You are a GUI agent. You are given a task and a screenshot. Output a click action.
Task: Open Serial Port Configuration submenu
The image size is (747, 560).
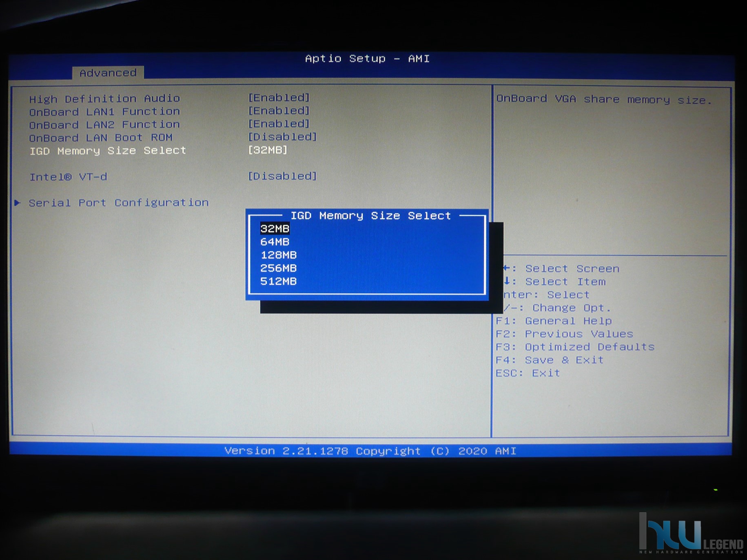coord(118,203)
